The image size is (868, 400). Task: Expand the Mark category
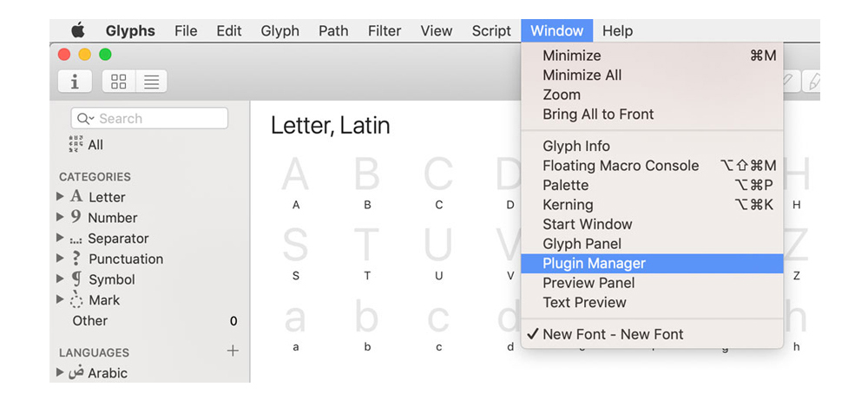[x=61, y=300]
